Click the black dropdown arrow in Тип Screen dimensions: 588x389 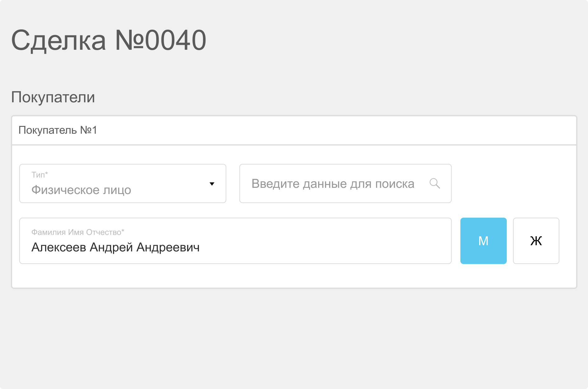[212, 184]
